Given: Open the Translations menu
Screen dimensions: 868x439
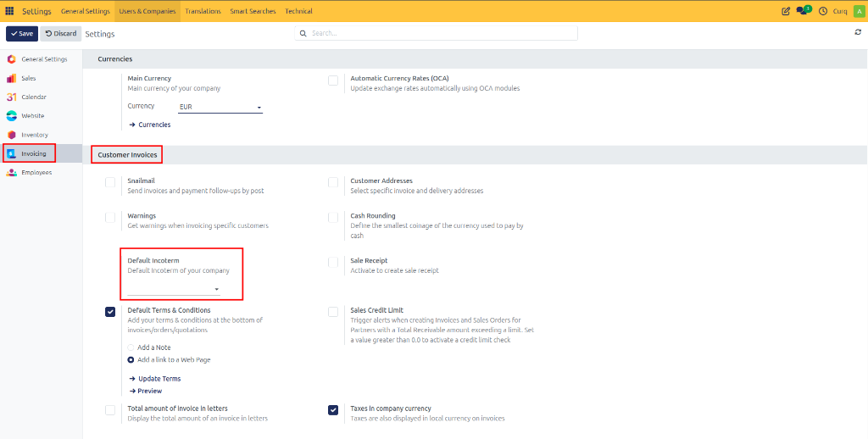Looking at the screenshot, I should [x=203, y=11].
